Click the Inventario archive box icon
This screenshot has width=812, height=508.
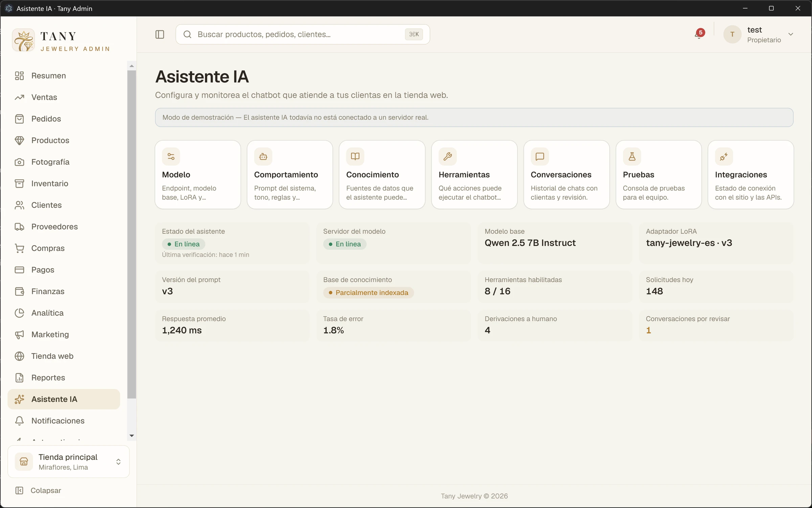(19, 184)
